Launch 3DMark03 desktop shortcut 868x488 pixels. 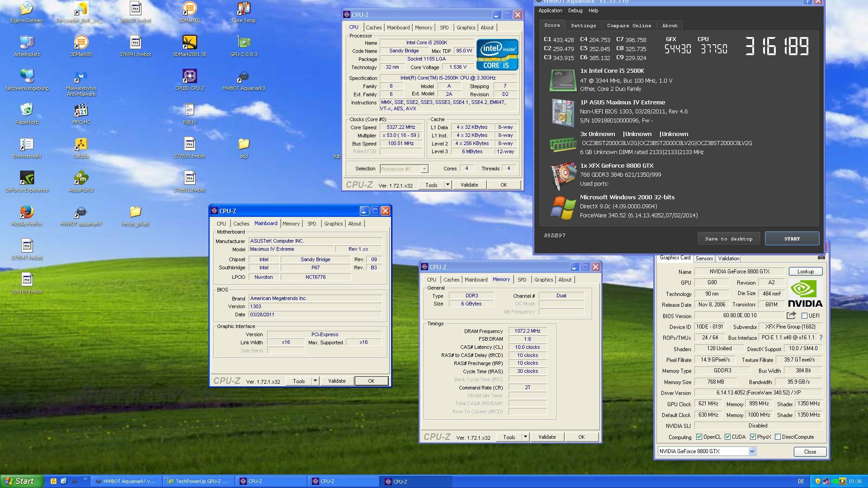pos(189,12)
